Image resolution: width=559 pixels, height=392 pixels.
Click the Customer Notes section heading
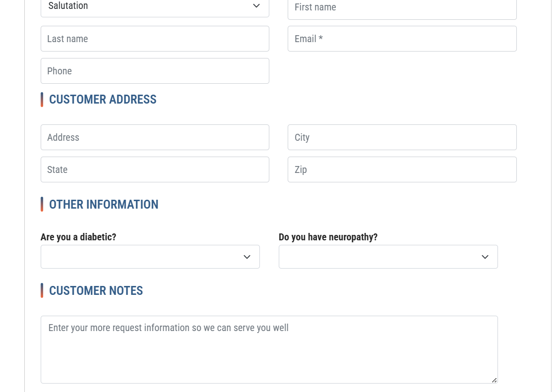(96, 291)
